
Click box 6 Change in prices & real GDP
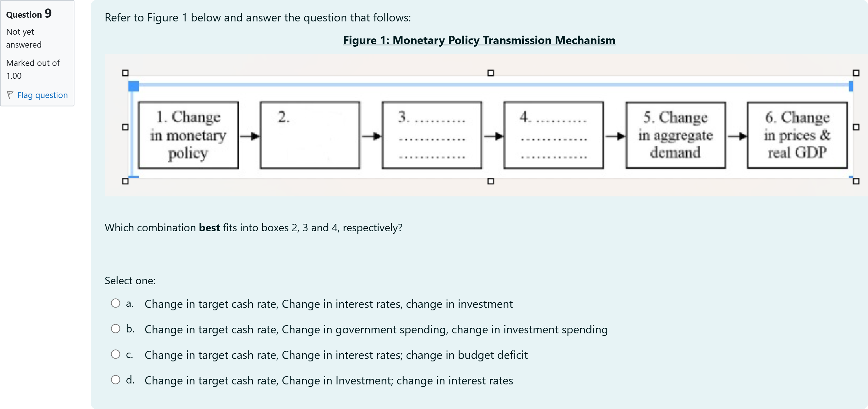(x=797, y=135)
